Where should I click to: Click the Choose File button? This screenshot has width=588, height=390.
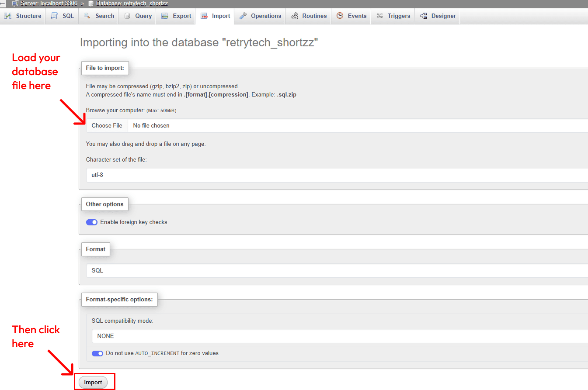tap(107, 126)
